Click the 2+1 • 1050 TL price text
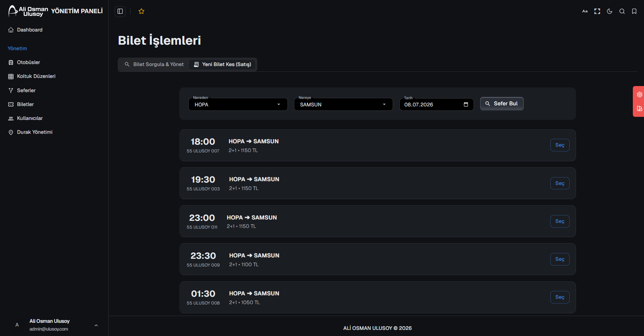Image resolution: width=644 pixels, height=336 pixels. pos(245,302)
